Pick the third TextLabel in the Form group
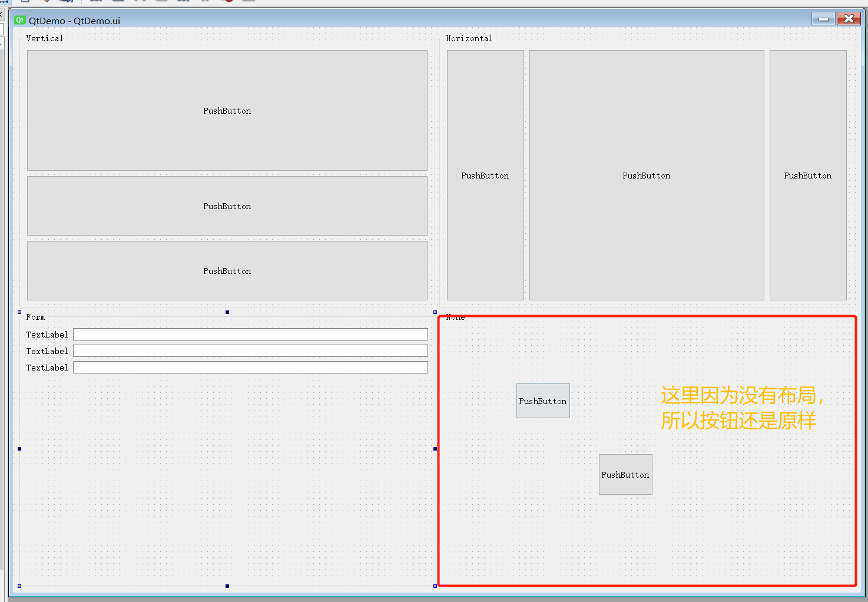 tap(47, 368)
